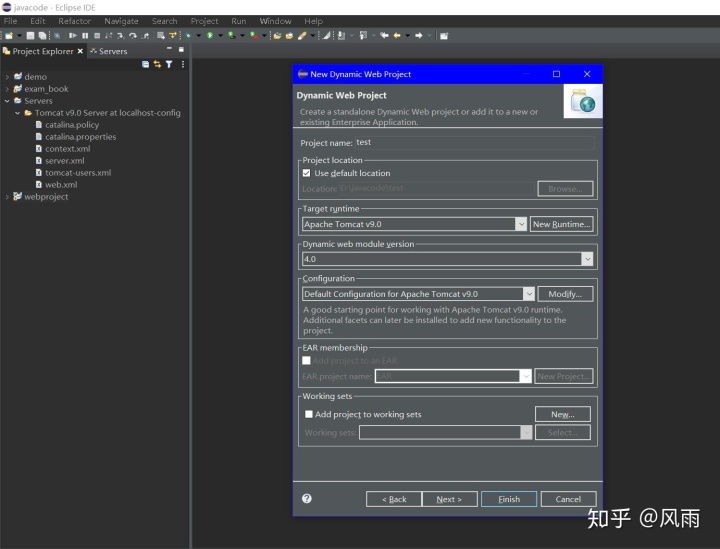
Task: Click the New... working set button
Action: pyautogui.click(x=562, y=414)
